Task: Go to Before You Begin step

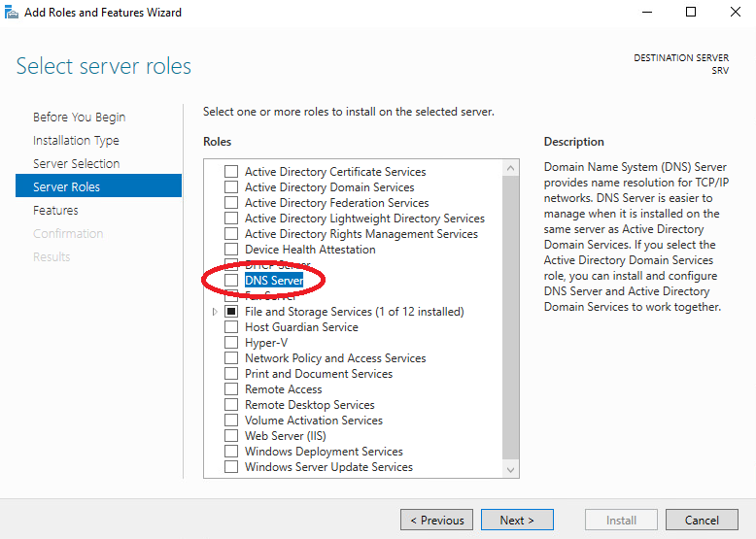Action: [x=79, y=118]
